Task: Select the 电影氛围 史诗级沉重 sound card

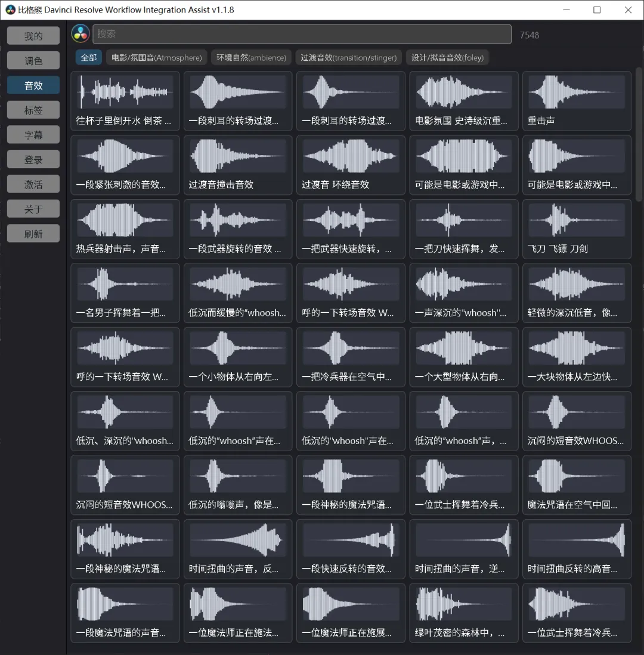Action: [x=464, y=101]
